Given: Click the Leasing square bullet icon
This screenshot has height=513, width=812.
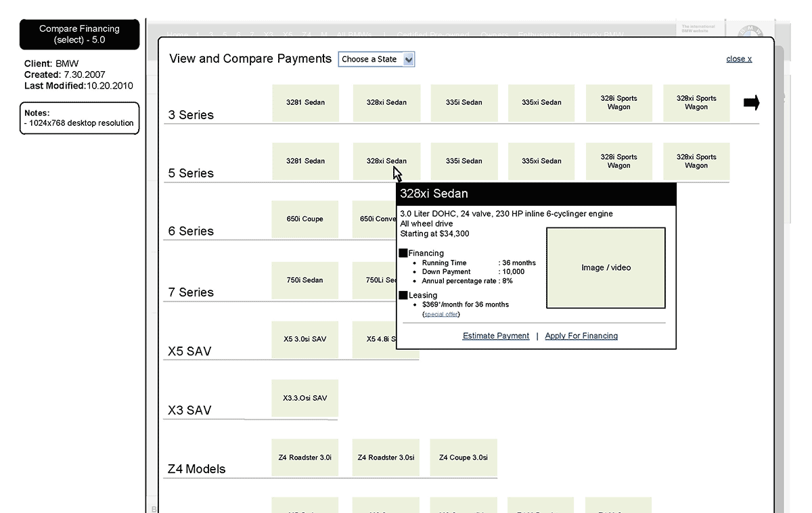Looking at the screenshot, I should [403, 295].
